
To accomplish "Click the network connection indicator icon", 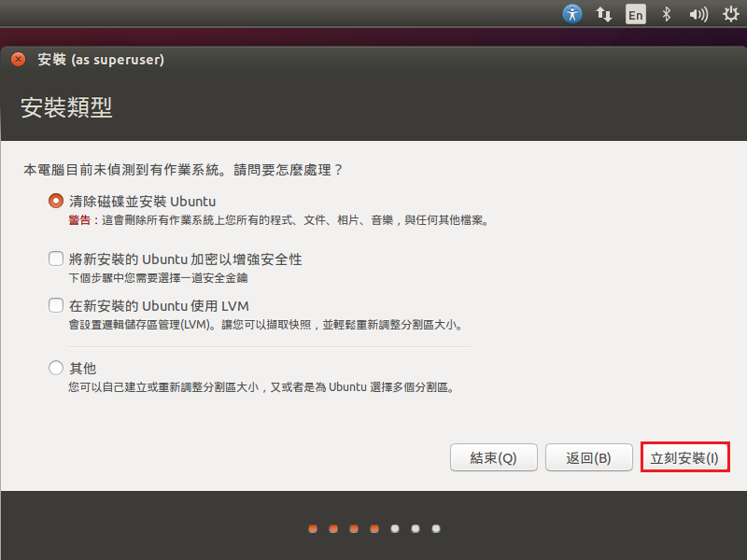I will point(604,14).
